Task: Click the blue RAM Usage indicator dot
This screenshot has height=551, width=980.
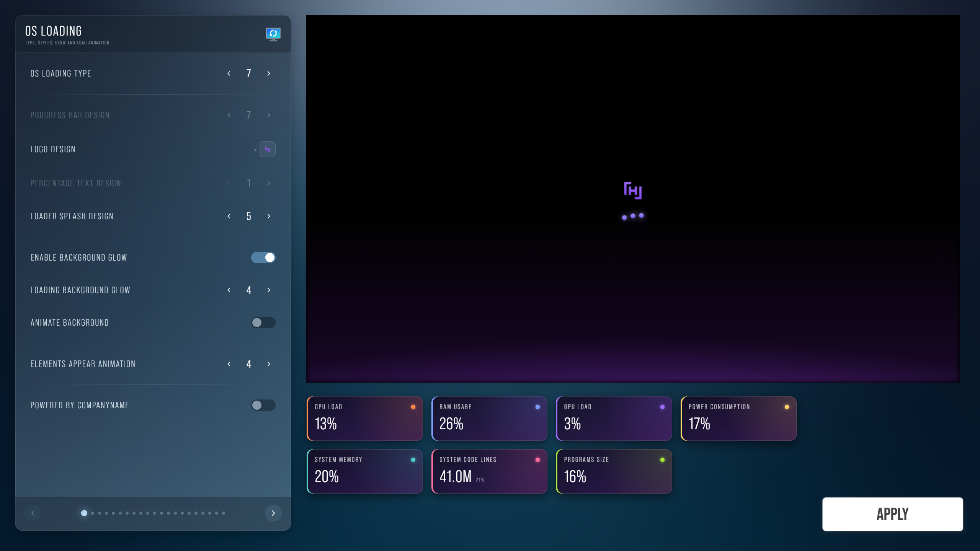Action: click(x=537, y=407)
